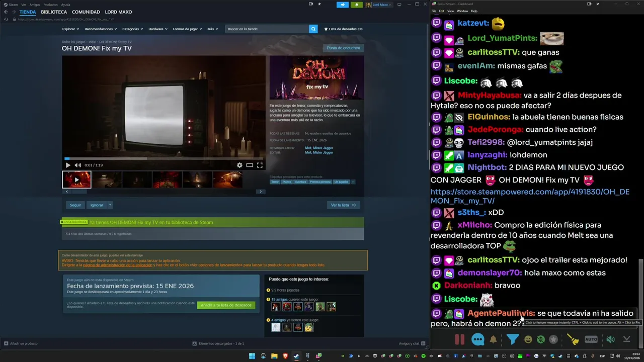Viewport: 644px width, 362px height.
Task: Open trailer video settings gear
Action: pyautogui.click(x=239, y=165)
